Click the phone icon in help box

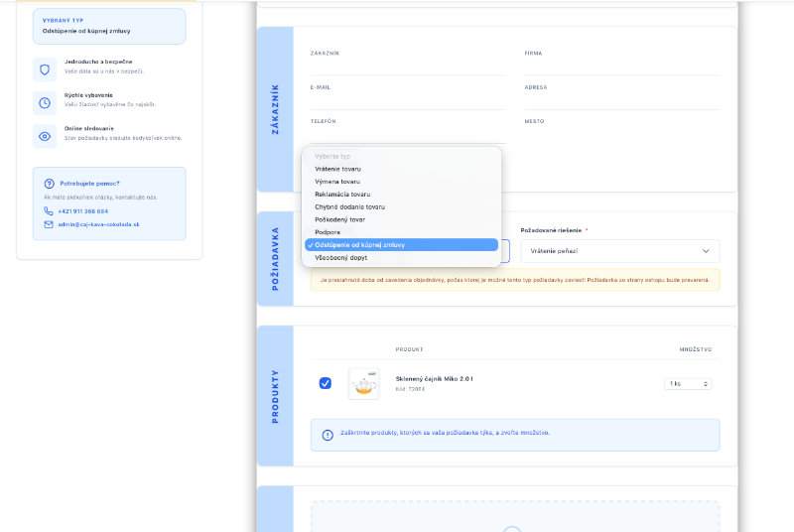[x=48, y=211]
